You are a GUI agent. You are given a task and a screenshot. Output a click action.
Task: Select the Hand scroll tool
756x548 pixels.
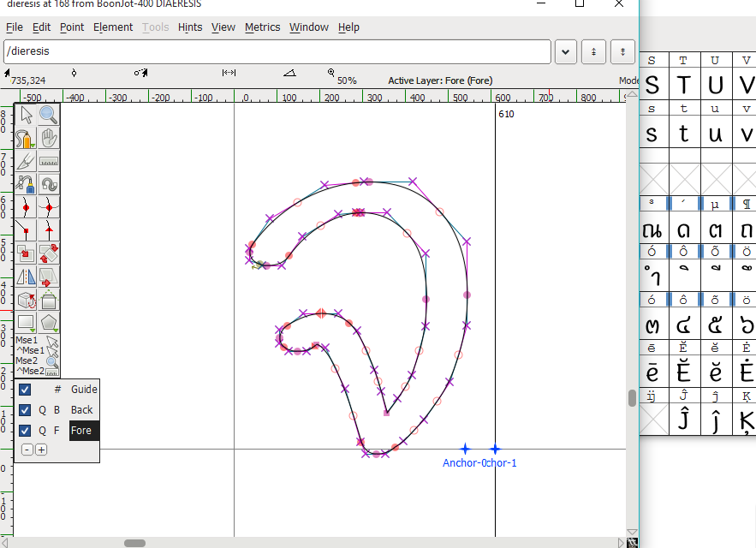tap(49, 138)
